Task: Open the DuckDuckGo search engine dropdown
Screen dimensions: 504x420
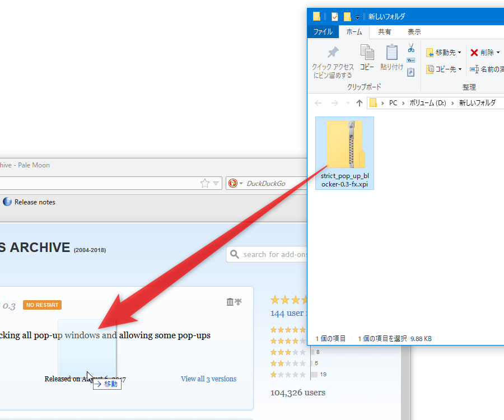Action: (x=241, y=184)
